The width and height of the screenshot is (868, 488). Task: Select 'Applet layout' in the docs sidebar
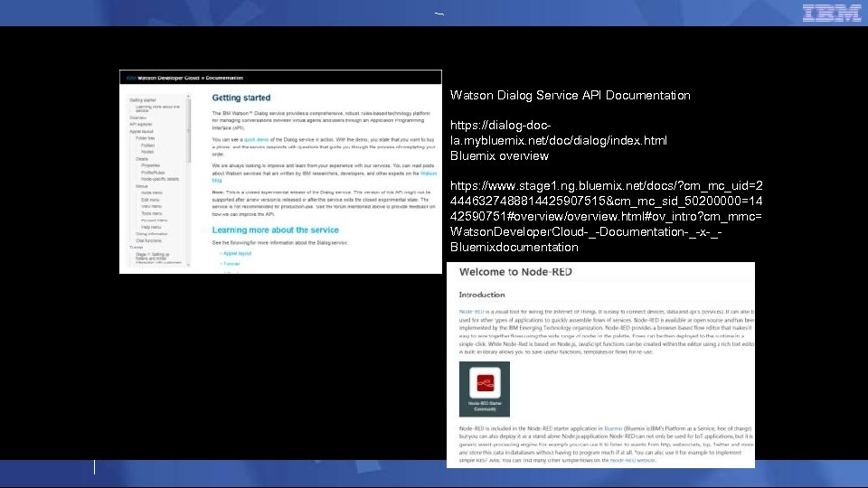click(141, 132)
